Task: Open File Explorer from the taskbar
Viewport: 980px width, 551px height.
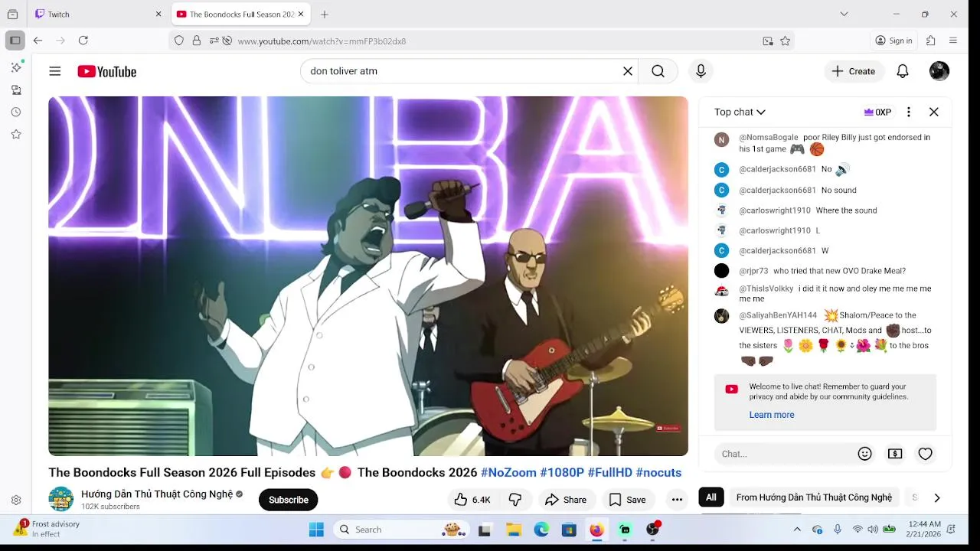Action: pyautogui.click(x=514, y=530)
